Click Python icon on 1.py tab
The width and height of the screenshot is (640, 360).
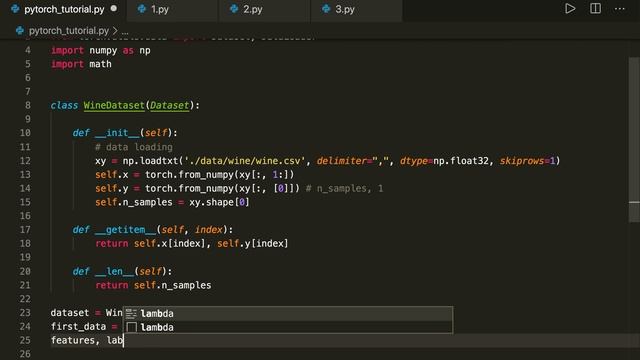tap(142, 9)
